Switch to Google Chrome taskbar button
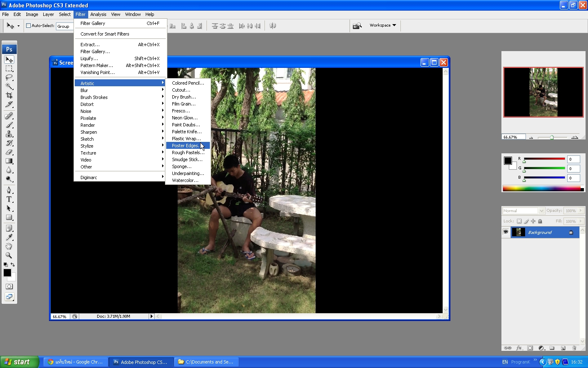Image resolution: width=588 pixels, height=368 pixels. click(x=76, y=362)
